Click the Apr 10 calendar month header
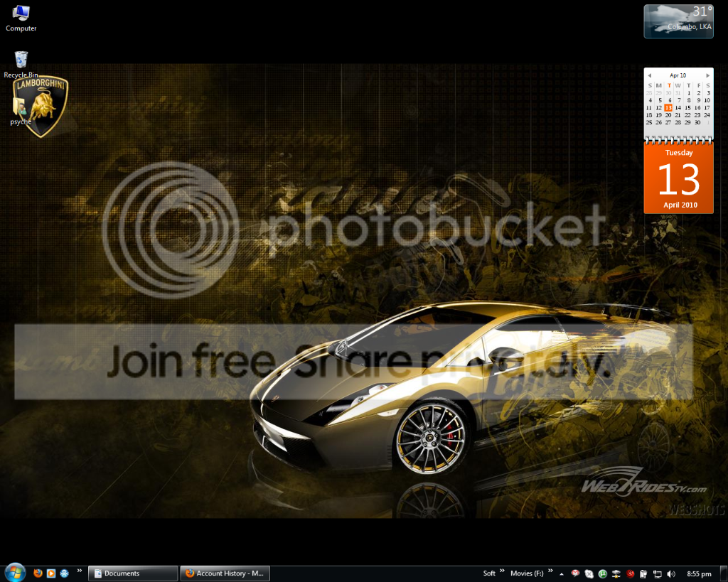Image resolution: width=728 pixels, height=582 pixels. tap(678, 75)
